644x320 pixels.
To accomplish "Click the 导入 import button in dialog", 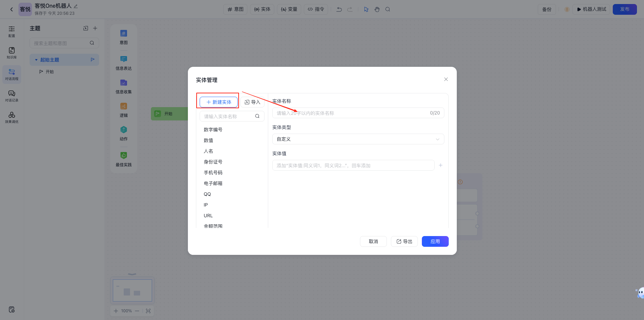I will (x=252, y=102).
